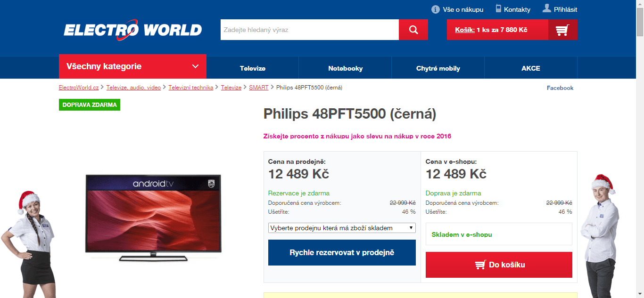
Task: Click the Electro World logo
Action: pyautogui.click(x=133, y=30)
